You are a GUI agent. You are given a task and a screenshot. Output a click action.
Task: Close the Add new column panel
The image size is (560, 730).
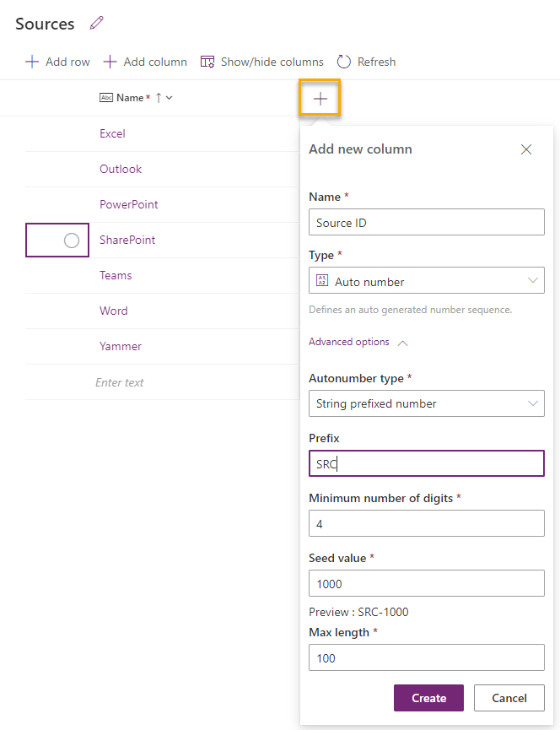point(526,149)
